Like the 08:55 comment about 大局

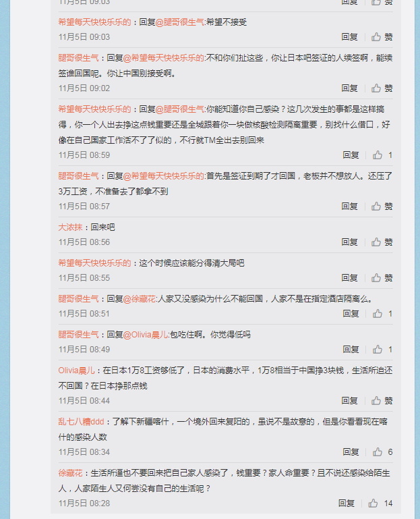[382, 277]
